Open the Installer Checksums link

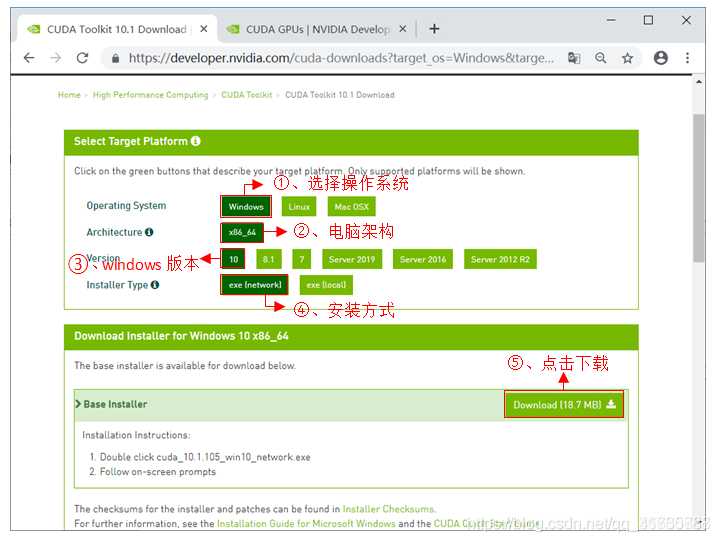point(388,509)
